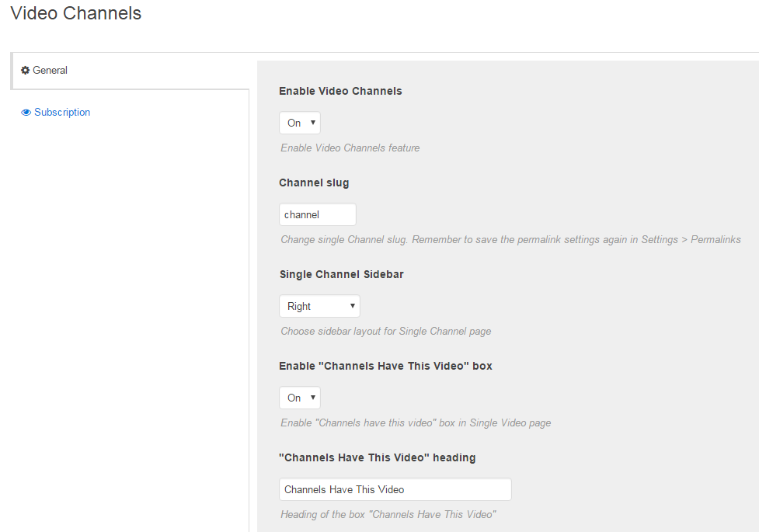Click the Enable "Channels Have This Video" box label
Viewport: 759px width, 532px height.
[x=385, y=366]
